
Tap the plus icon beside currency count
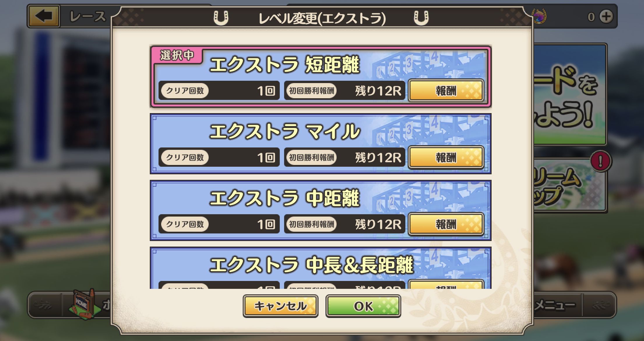coord(607,16)
